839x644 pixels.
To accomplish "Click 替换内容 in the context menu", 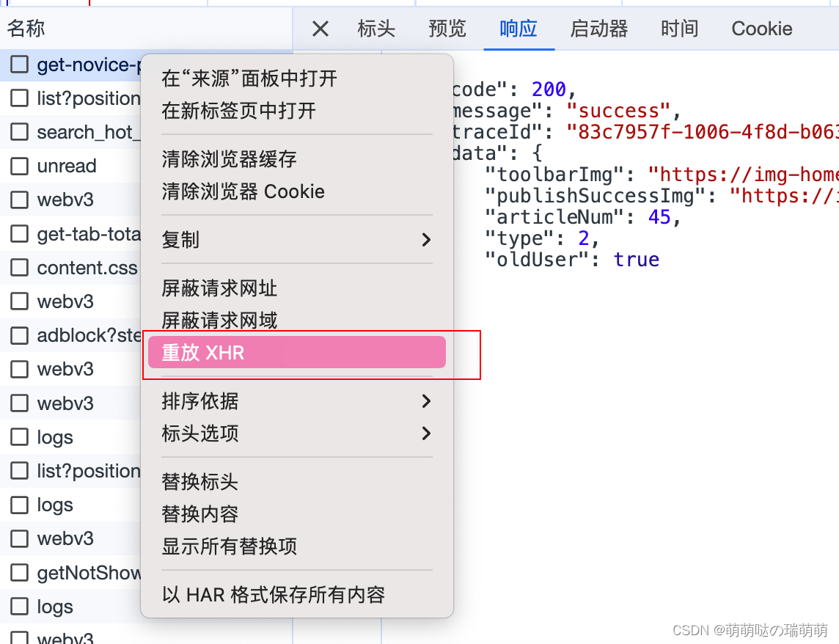I will (199, 514).
